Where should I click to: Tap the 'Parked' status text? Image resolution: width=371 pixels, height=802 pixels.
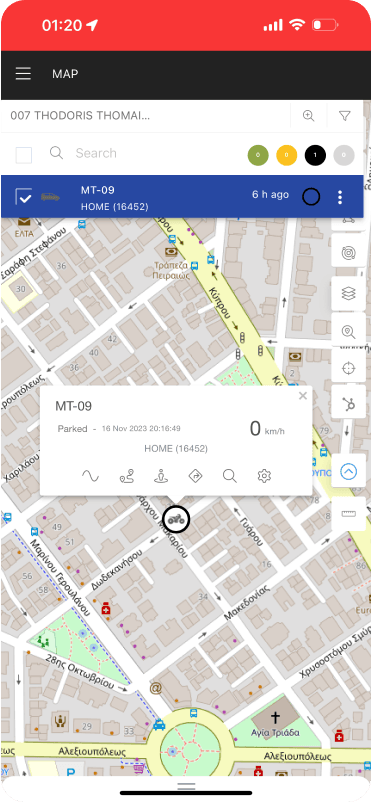click(72, 429)
